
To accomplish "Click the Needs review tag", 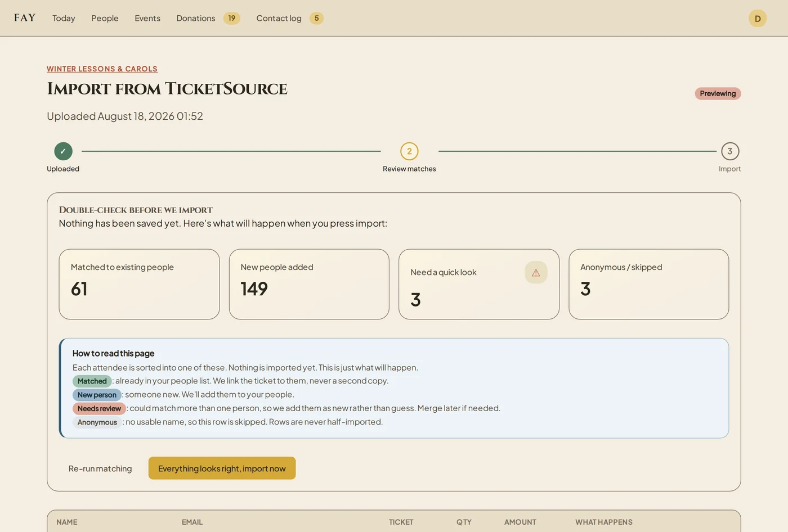I will (99, 408).
